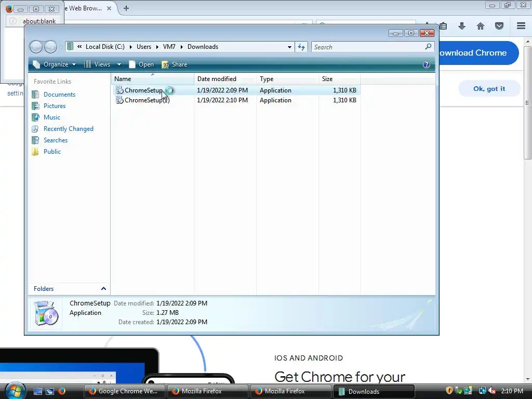
Task: Click the search magnifier icon
Action: [x=429, y=46]
